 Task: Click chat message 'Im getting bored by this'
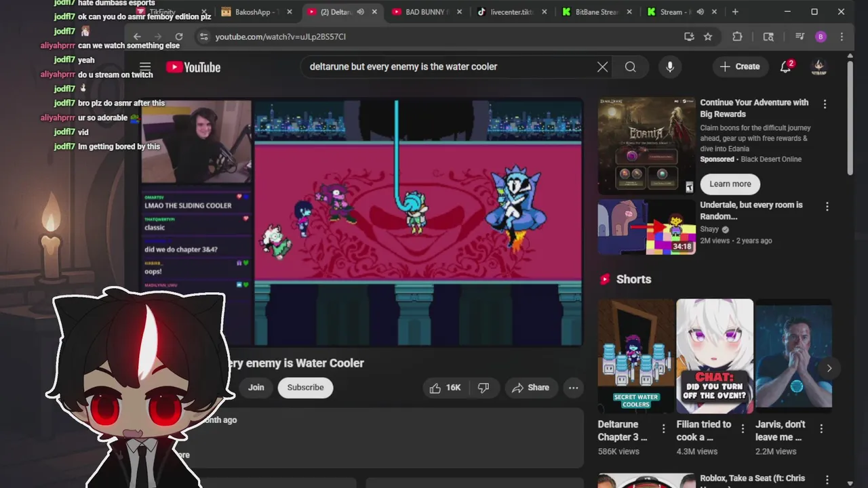click(119, 146)
